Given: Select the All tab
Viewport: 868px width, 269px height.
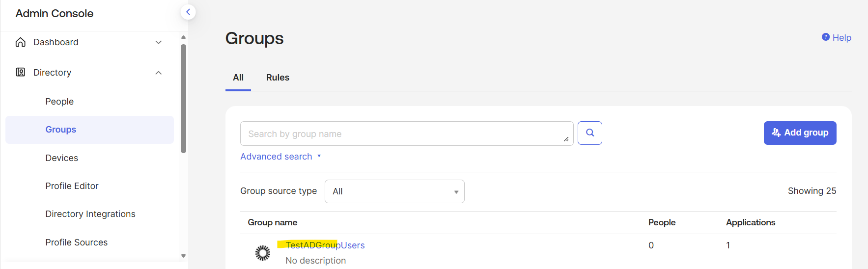Looking at the screenshot, I should click(238, 78).
